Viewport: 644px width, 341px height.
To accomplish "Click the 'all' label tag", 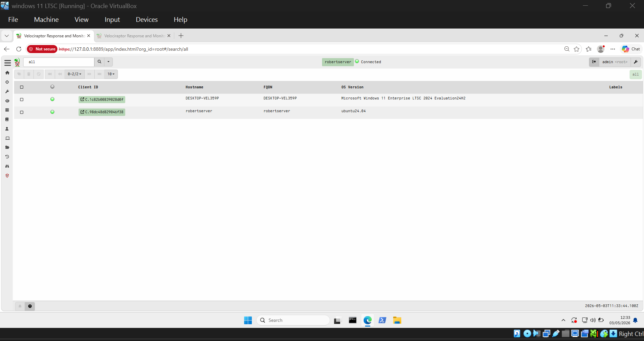I will (636, 74).
